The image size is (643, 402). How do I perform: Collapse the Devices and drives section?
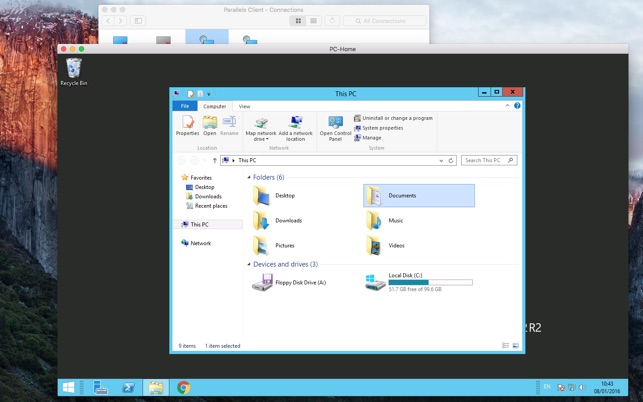(x=249, y=264)
